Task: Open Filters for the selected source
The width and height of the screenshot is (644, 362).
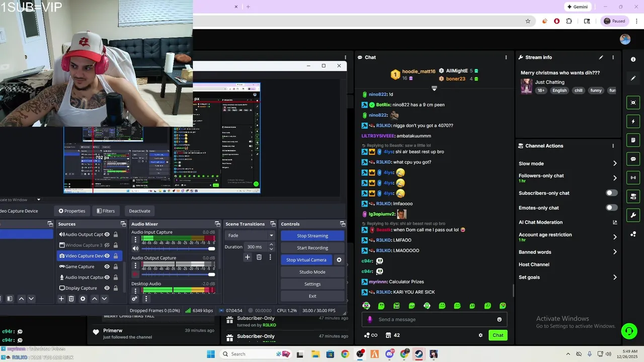Action: click(x=106, y=211)
